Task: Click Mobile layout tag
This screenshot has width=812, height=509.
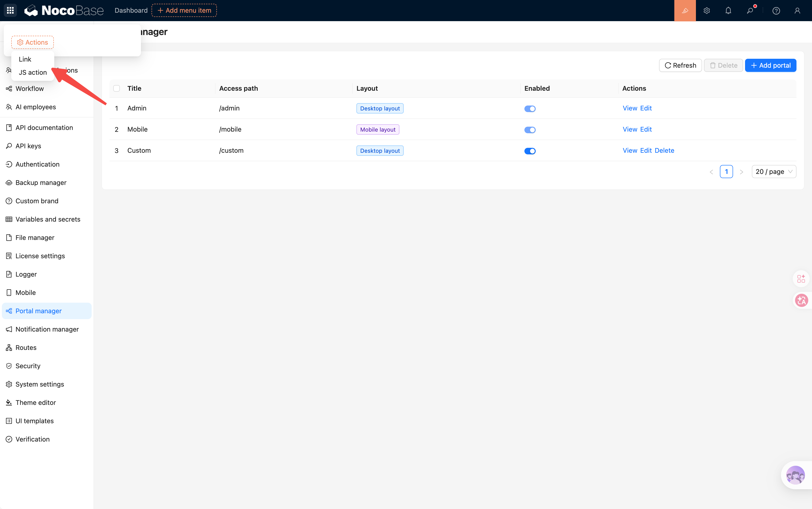Action: (378, 130)
